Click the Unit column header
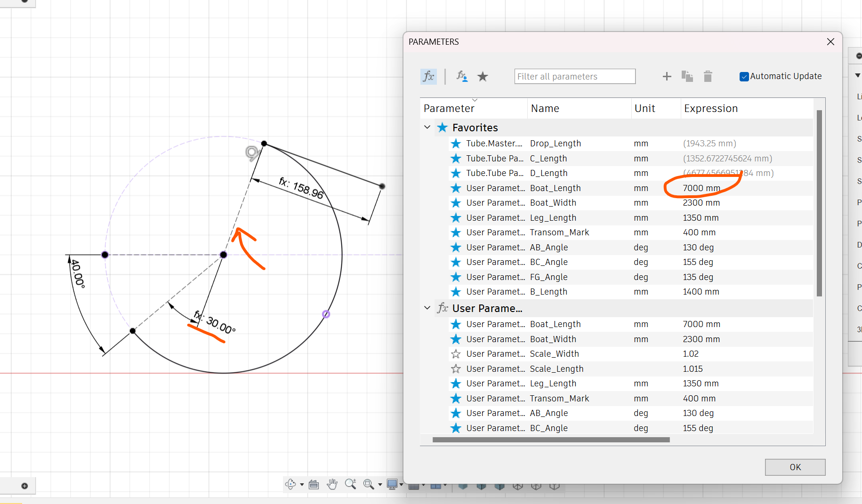 tap(656, 108)
